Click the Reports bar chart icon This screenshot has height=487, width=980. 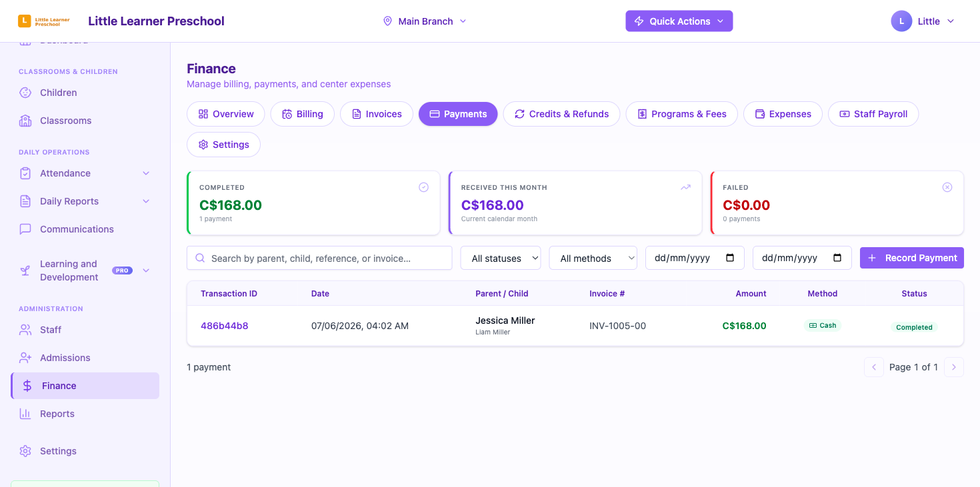point(25,414)
